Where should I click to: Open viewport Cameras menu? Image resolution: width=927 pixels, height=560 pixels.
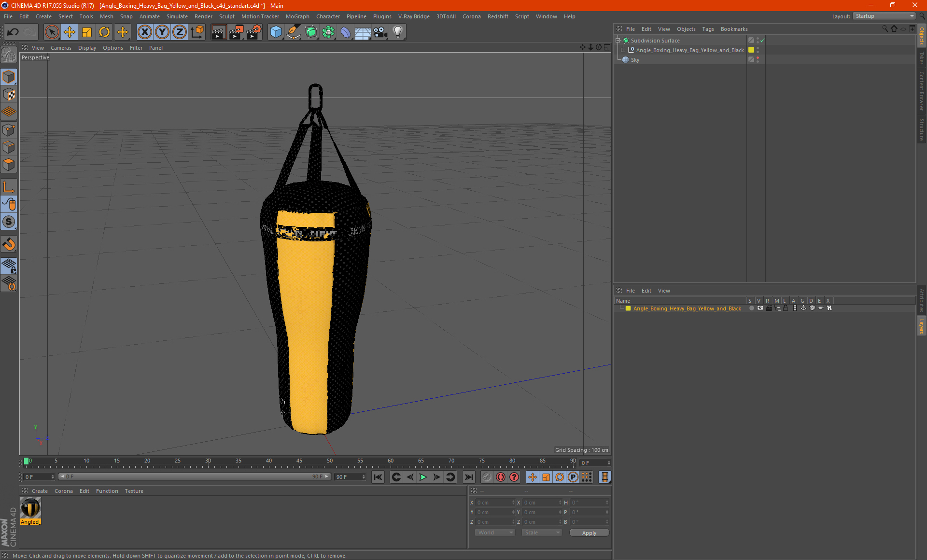coord(61,48)
